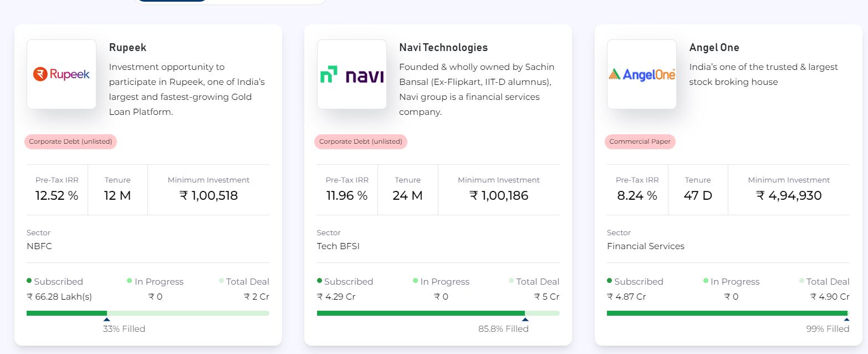Viewport: 868px width, 354px height.
Task: Click the 33% Filled label
Action: tap(124, 329)
